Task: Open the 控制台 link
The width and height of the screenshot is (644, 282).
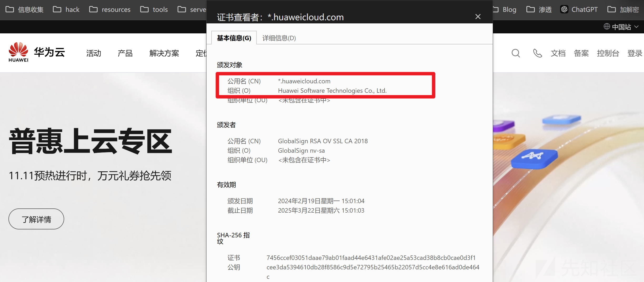Action: (608, 53)
